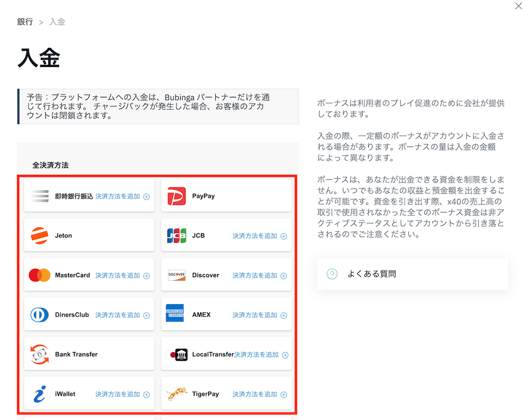Click the Jeton orange logo icon
The width and height of the screenshot is (525, 420).
click(39, 236)
